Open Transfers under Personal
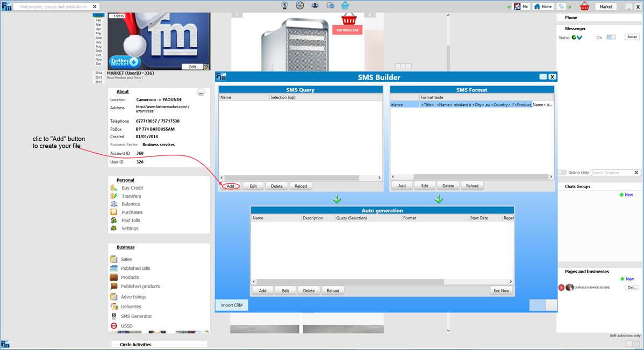644x350 pixels. (x=131, y=196)
